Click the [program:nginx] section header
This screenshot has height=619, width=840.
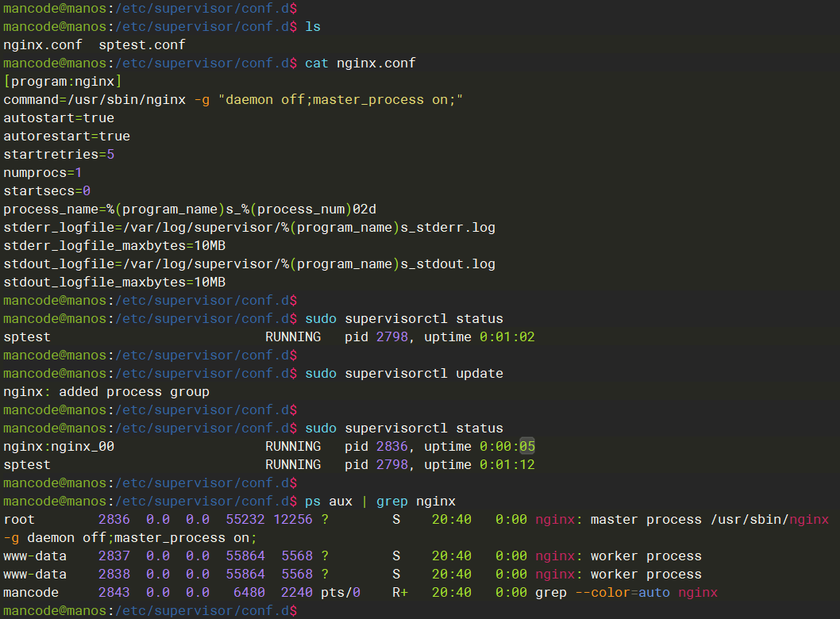point(63,81)
